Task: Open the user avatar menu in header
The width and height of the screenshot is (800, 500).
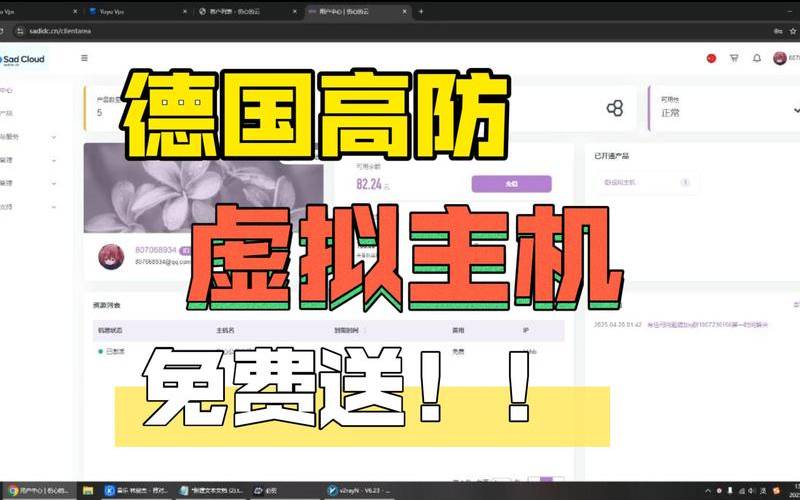Action: (x=780, y=58)
